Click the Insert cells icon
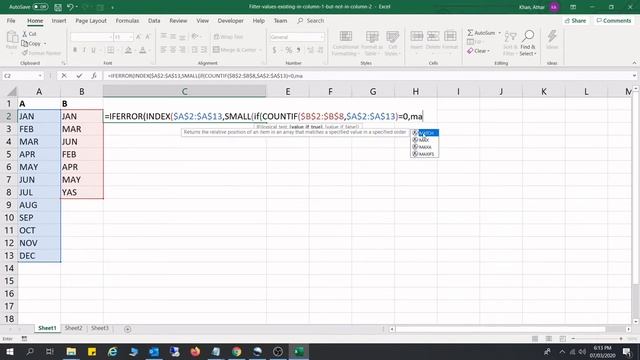 [417, 36]
